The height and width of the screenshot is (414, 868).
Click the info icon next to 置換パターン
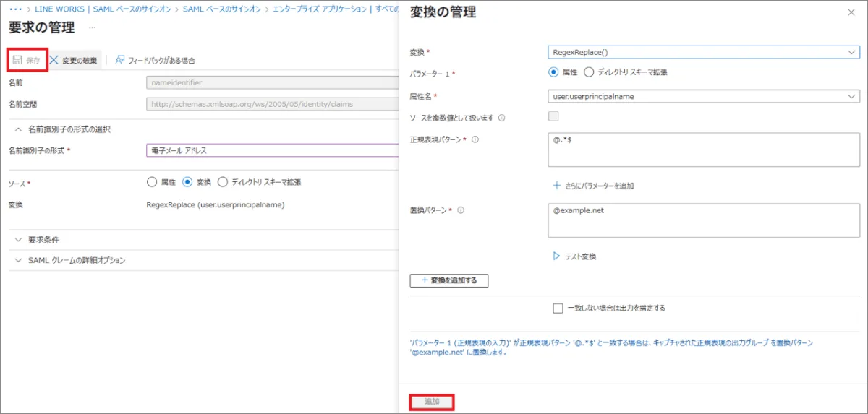(x=461, y=210)
